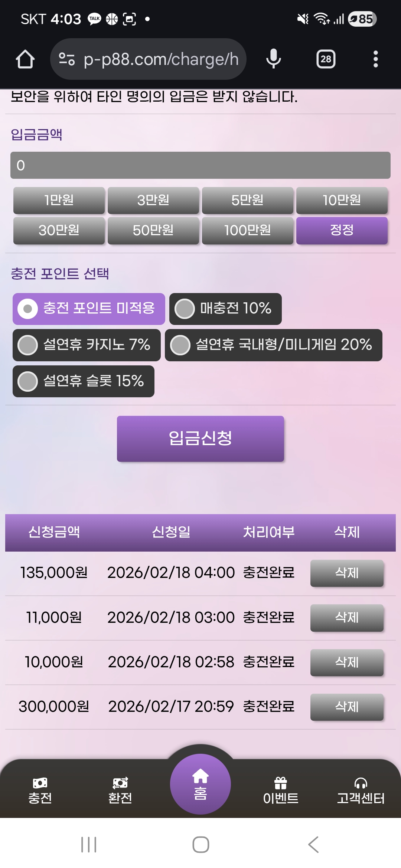The image size is (401, 868).
Task: Tap the 입금금액 amount input field
Action: tap(200, 165)
